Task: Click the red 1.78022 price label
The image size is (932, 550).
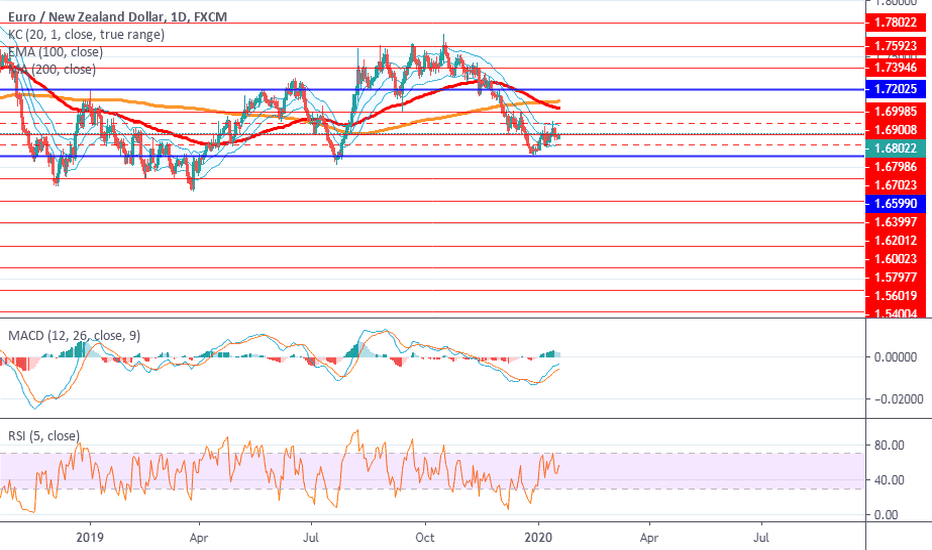Action: pyautogui.click(x=897, y=22)
